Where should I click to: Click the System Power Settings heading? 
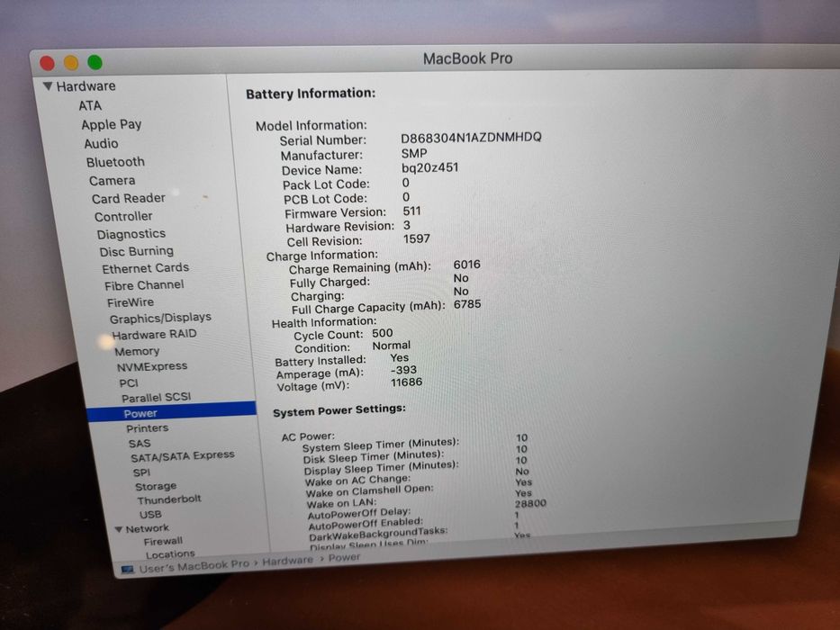pyautogui.click(x=339, y=411)
